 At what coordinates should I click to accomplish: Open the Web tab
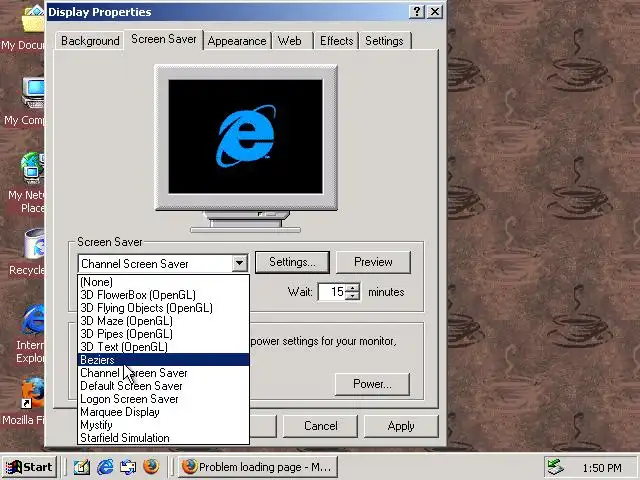click(292, 41)
